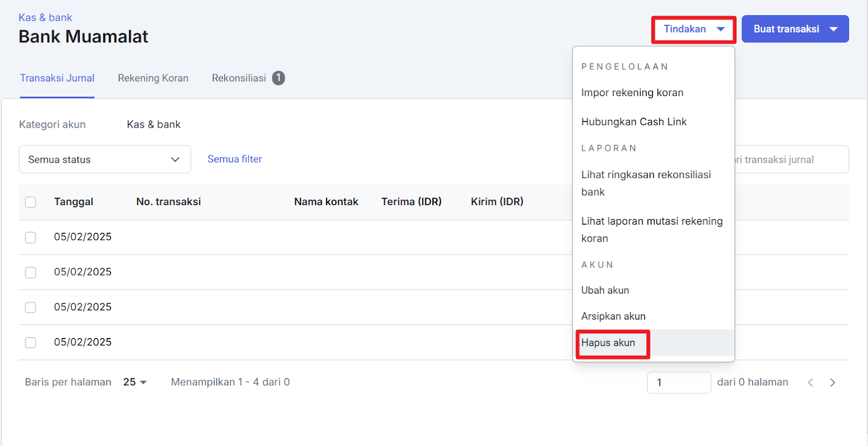Tick the second 05/02/2025 row checkbox

tap(30, 272)
